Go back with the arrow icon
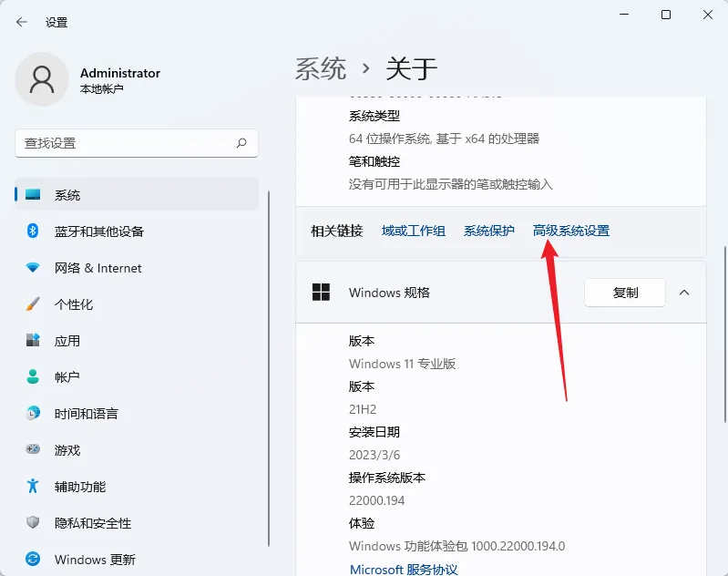This screenshot has height=576, width=728. (21, 22)
